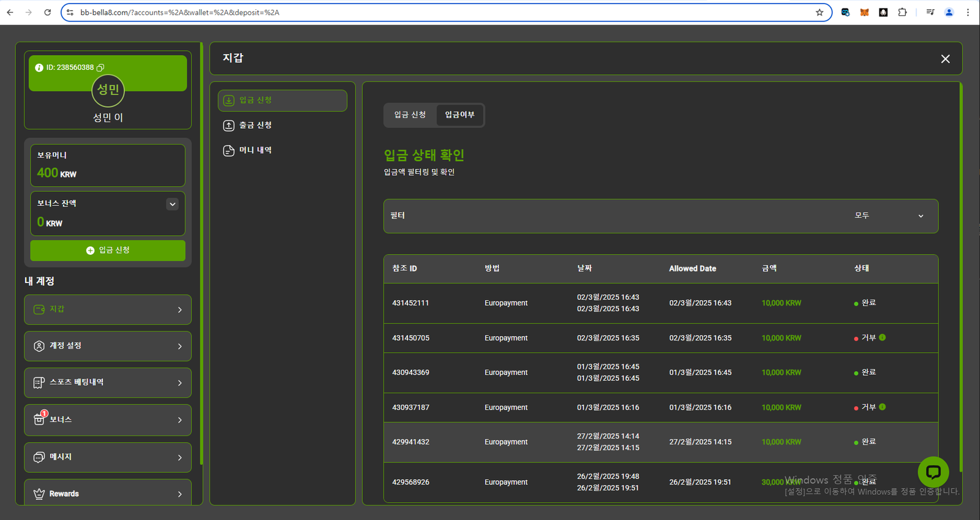The width and height of the screenshot is (980, 520).
Task: Switch to the 입금 신청 tab
Action: (410, 115)
